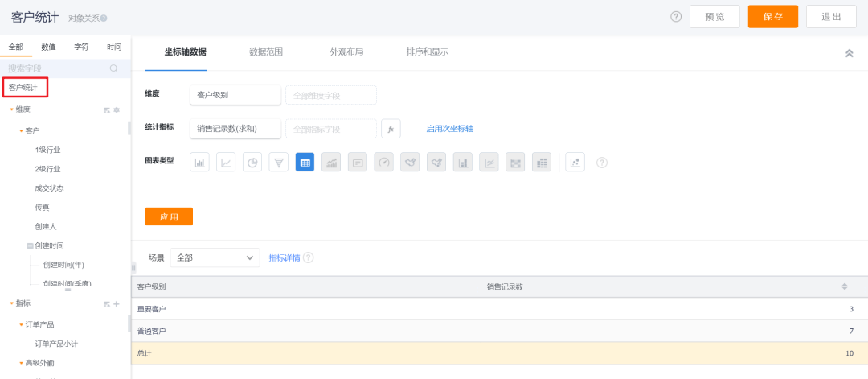This screenshot has height=379, width=868.
Task: Select the detail list table icon
Action: pyautogui.click(x=542, y=163)
